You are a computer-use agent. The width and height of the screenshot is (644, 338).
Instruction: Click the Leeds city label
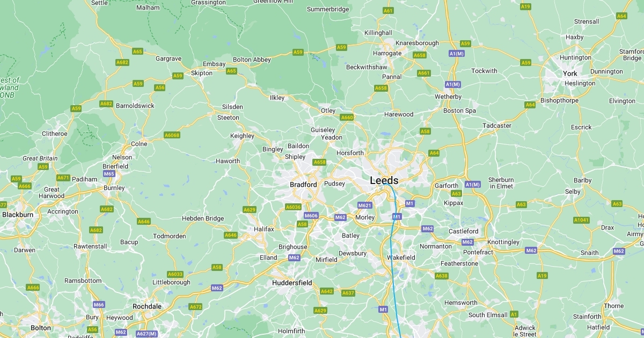coord(384,181)
